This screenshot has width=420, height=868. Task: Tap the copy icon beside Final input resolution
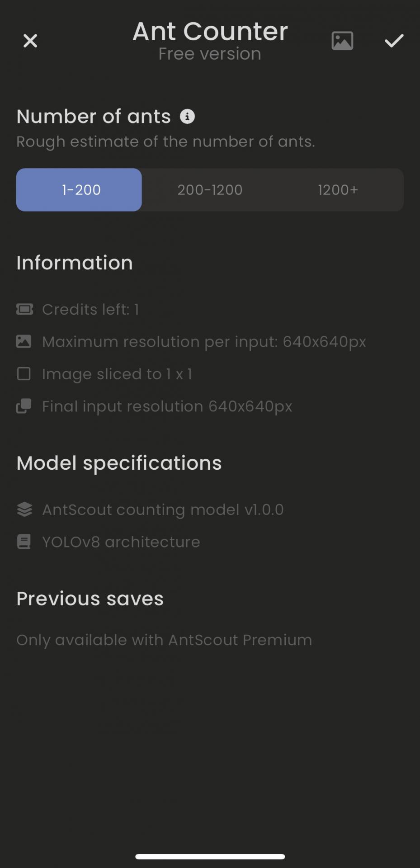[x=24, y=406]
